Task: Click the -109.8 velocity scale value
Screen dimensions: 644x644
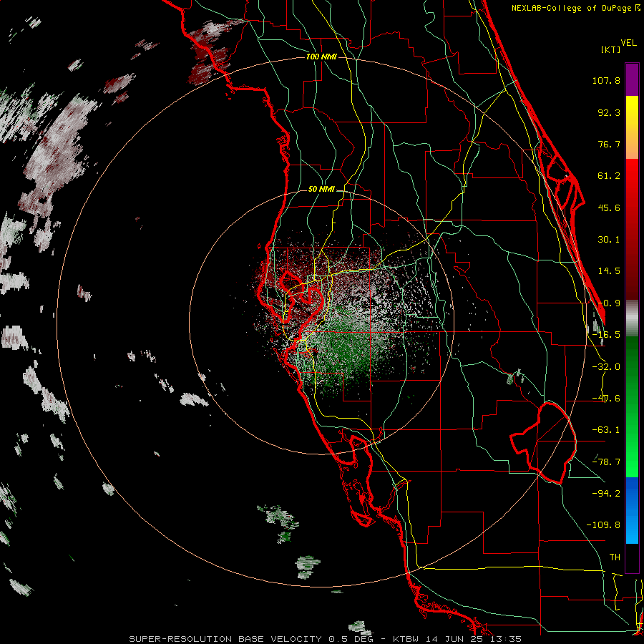Action: coord(603,525)
